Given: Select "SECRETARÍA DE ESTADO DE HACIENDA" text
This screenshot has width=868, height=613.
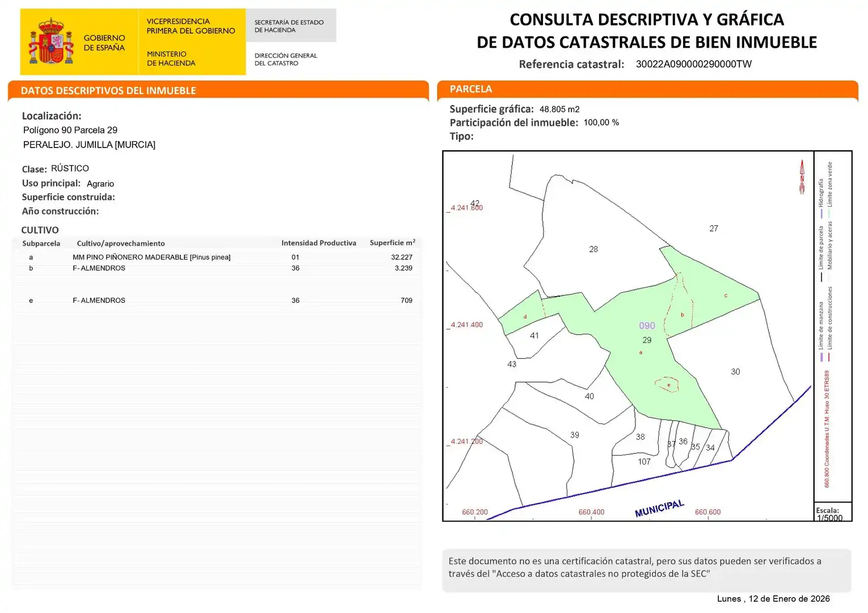Looking at the screenshot, I should point(289,26).
